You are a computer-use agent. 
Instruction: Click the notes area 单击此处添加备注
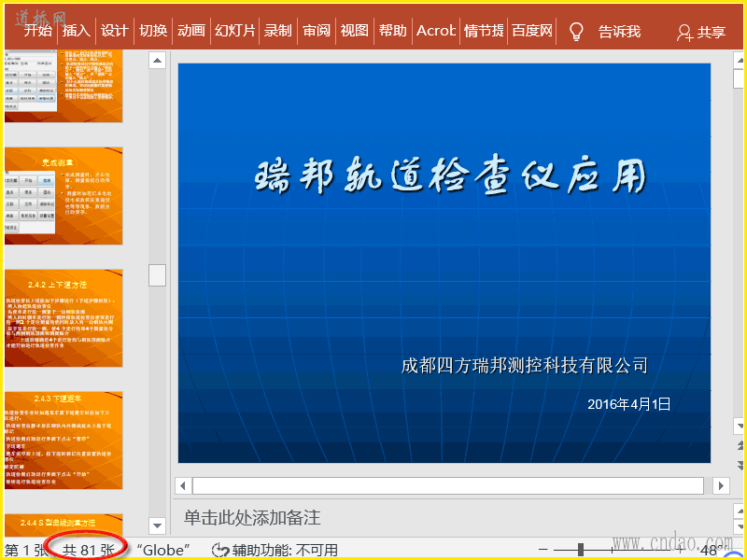[x=252, y=518]
